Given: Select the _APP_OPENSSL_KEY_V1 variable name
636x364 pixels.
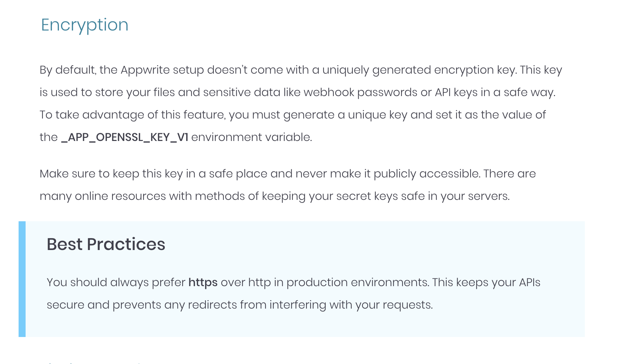Looking at the screenshot, I should (x=124, y=137).
